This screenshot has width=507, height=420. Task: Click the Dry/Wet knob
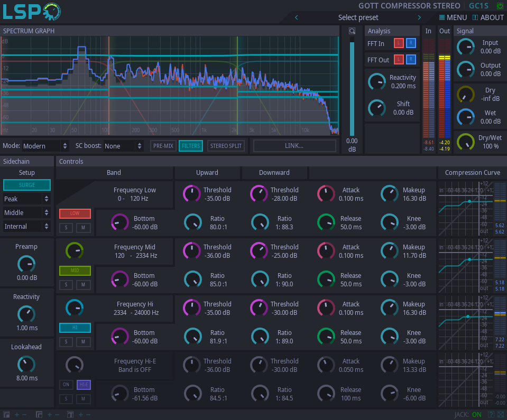point(466,142)
